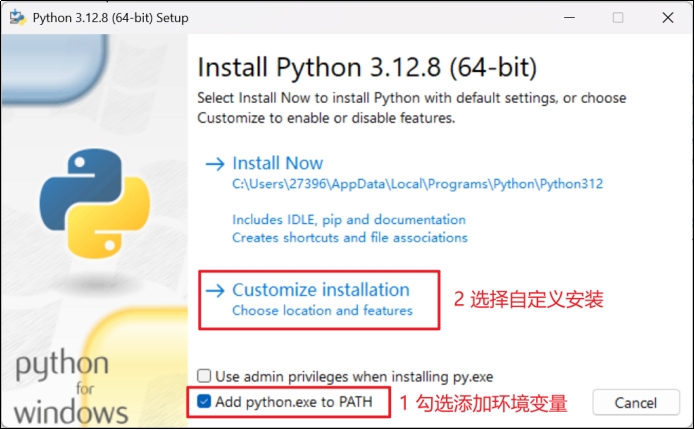The height and width of the screenshot is (430, 695).
Task: Click the Python logo in the sidebar
Action: (94, 203)
